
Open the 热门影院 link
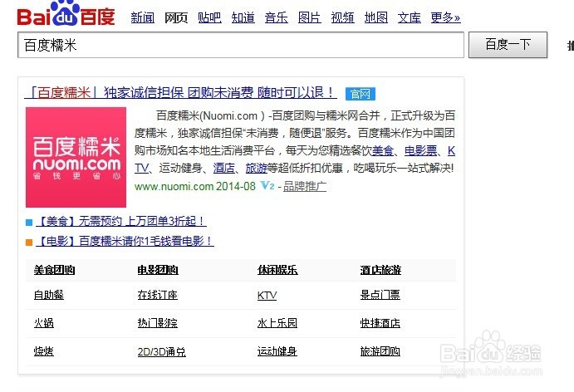point(157,323)
